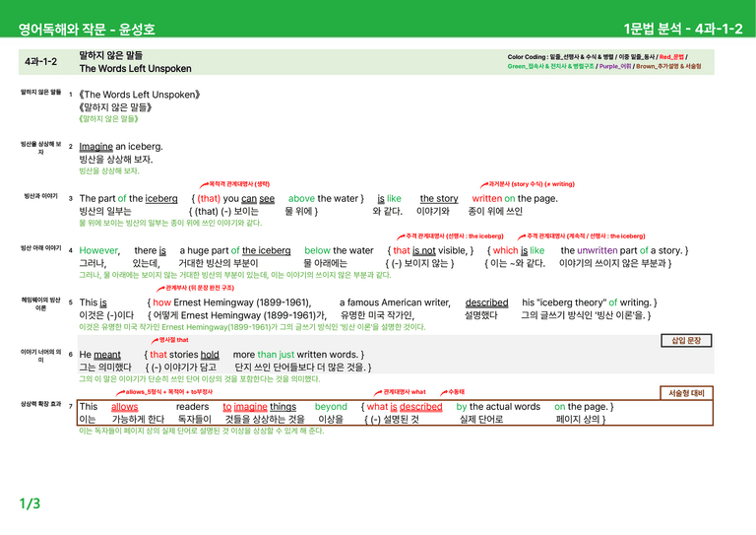This screenshot has width=756, height=535.
Task: Click the underlined word described in sentence 5
Action: [x=486, y=302]
